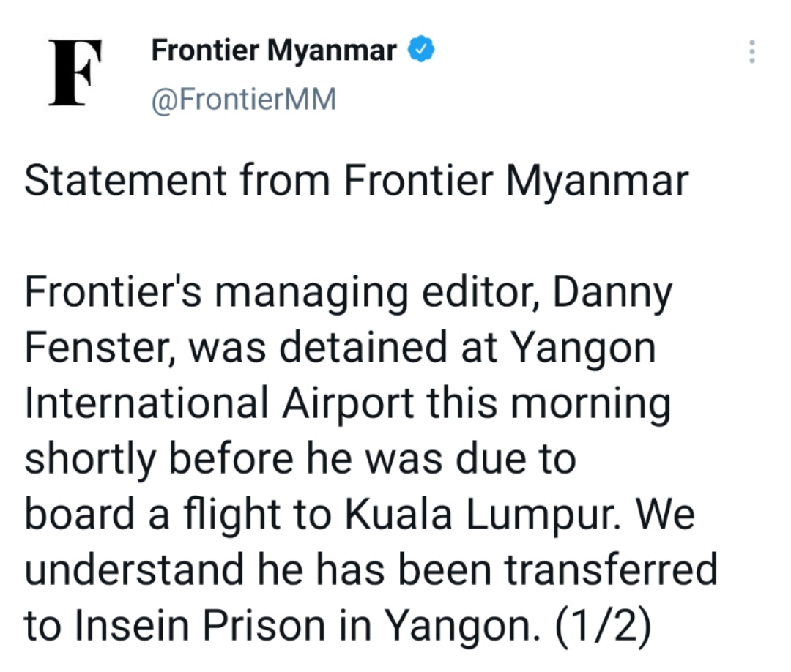Click the @FrontierMM handle
Viewport: 791px width, 672px height.
(243, 98)
